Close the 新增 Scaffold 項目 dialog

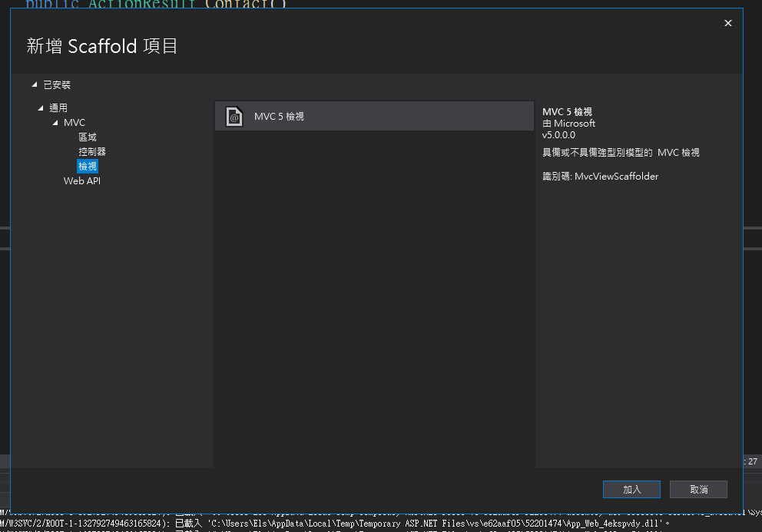(727, 23)
